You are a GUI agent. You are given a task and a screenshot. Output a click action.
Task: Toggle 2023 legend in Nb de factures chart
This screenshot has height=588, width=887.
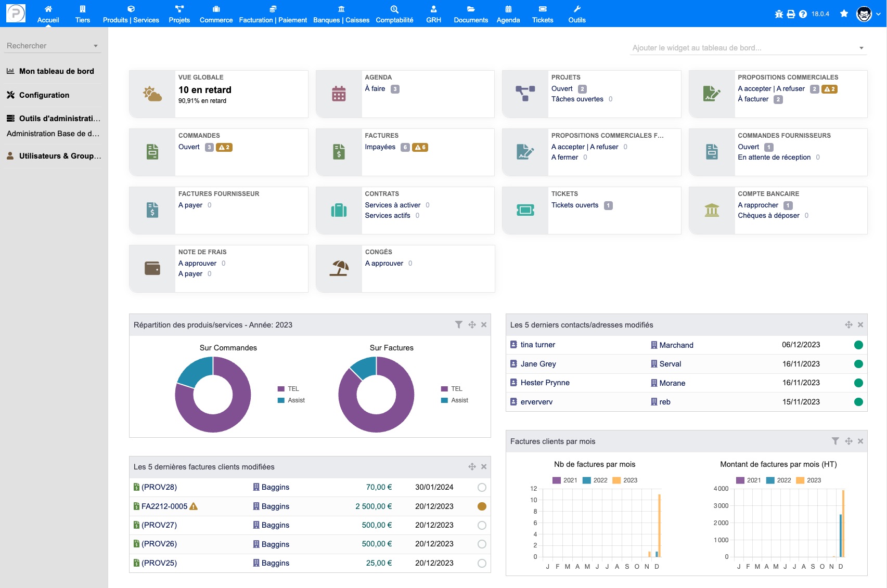(625, 480)
